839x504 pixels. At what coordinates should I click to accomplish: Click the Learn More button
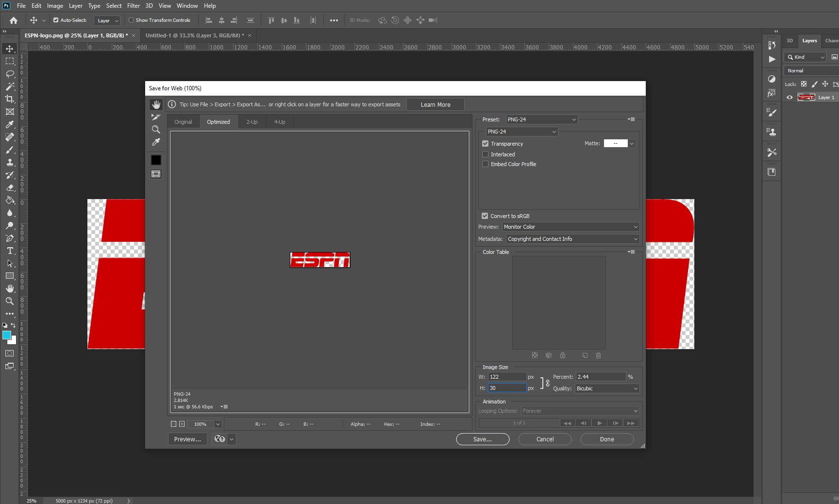(x=436, y=105)
